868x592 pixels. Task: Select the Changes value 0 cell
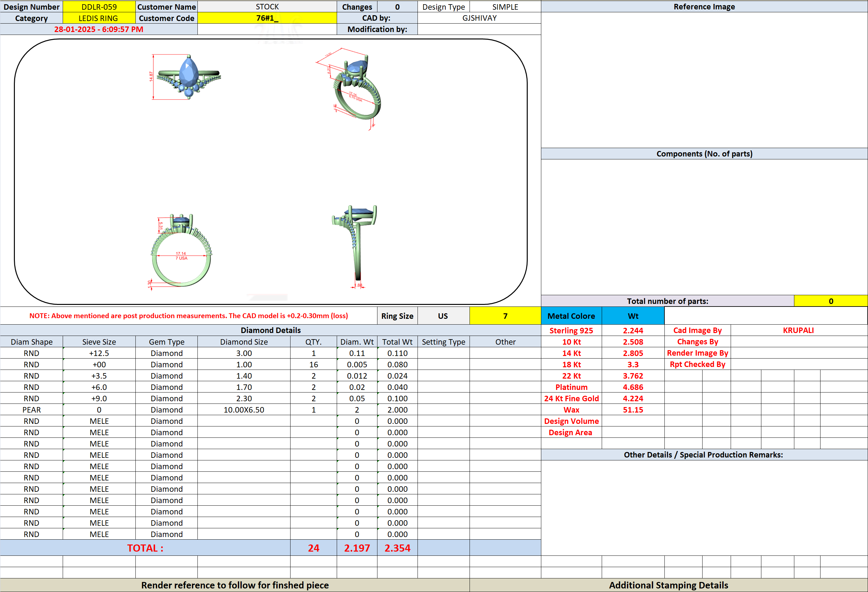[397, 7]
